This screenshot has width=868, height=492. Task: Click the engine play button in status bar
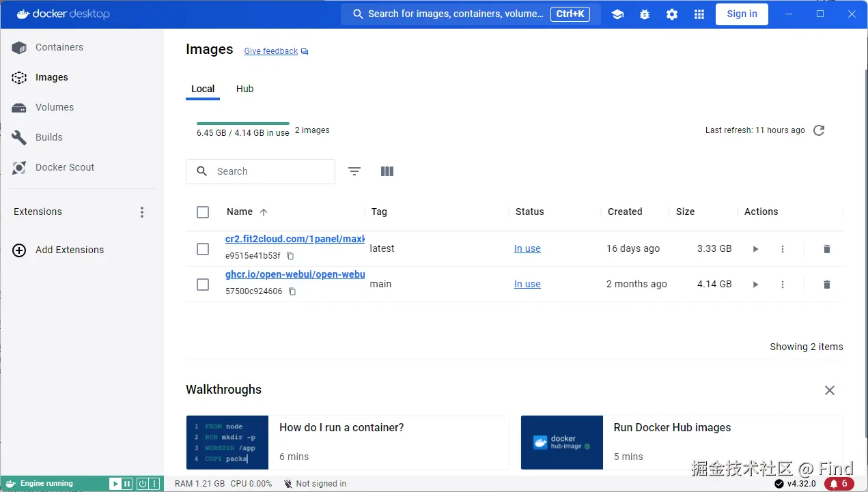tap(115, 484)
